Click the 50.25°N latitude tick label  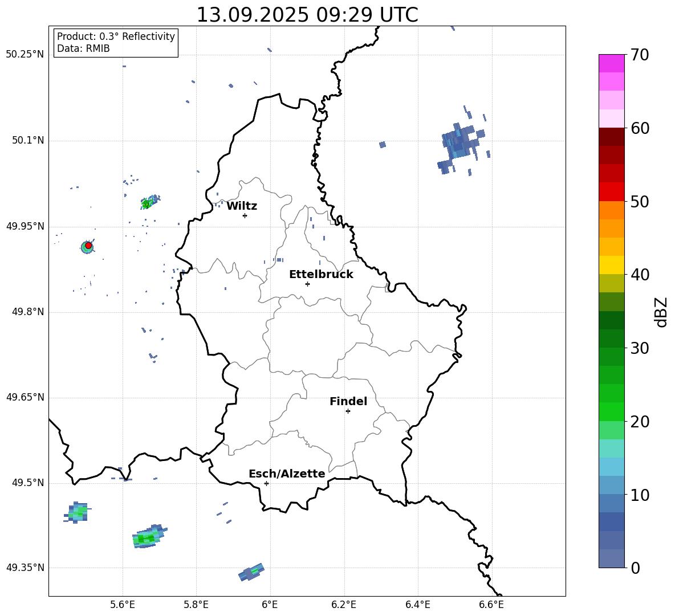25,55
